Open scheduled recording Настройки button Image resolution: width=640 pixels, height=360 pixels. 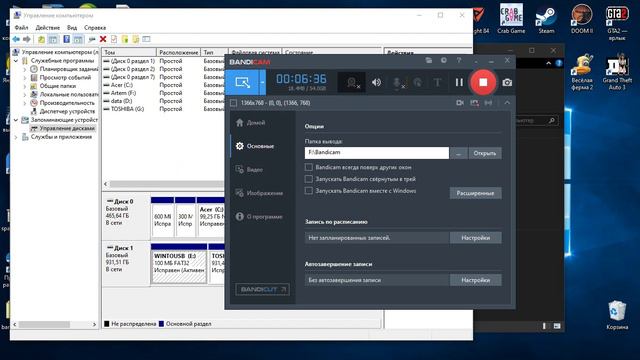pos(476,238)
